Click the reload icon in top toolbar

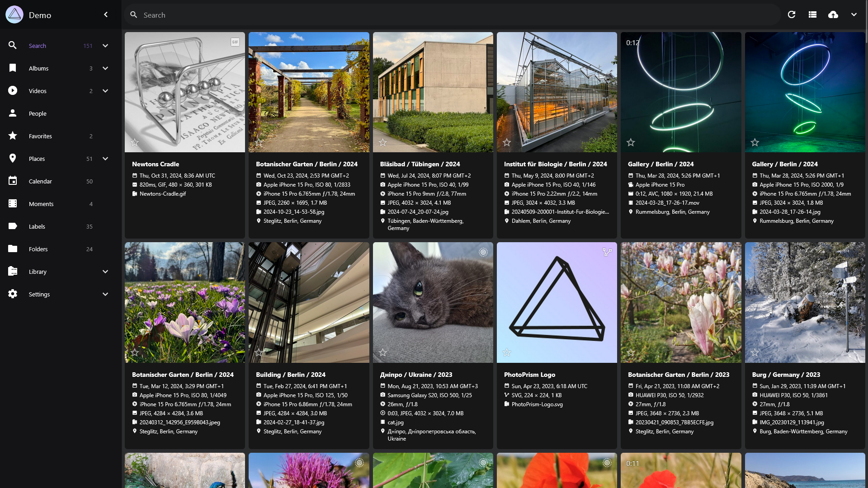(x=792, y=15)
